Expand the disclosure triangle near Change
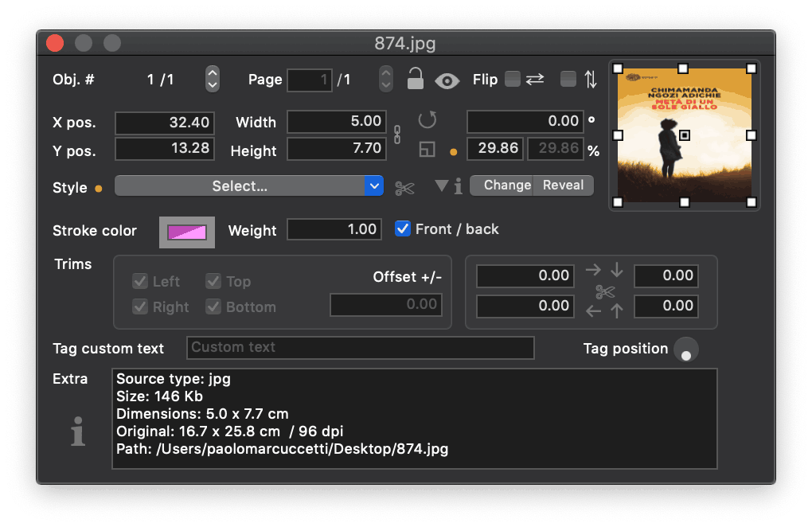Viewport: 812px width, 527px height. pos(442,185)
